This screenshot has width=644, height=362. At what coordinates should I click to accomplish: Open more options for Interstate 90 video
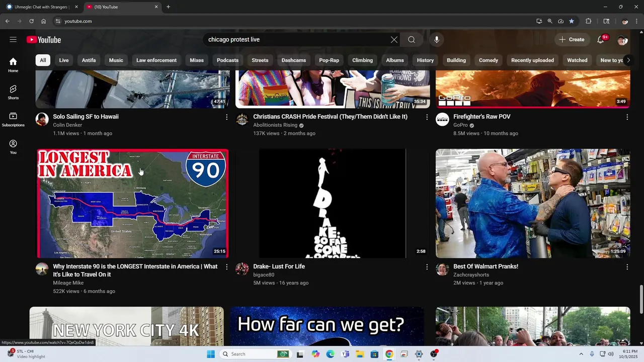[x=226, y=267]
